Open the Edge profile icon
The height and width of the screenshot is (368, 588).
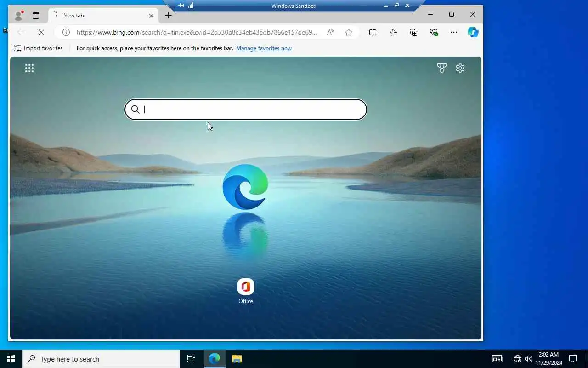click(x=19, y=16)
